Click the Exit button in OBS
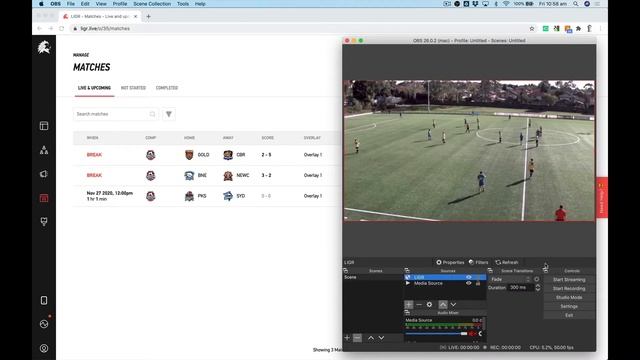640x360 pixels. [569, 315]
